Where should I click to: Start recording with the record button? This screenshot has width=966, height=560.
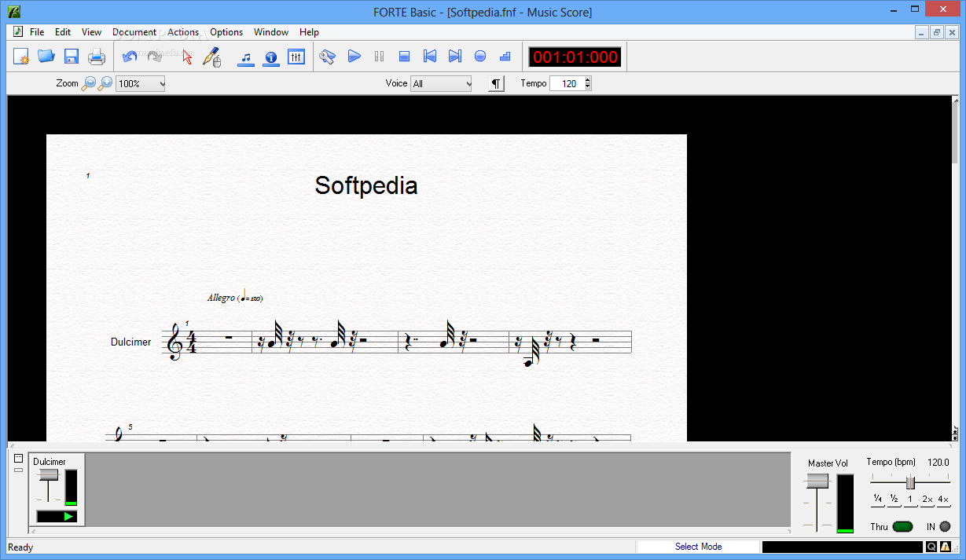[479, 57]
